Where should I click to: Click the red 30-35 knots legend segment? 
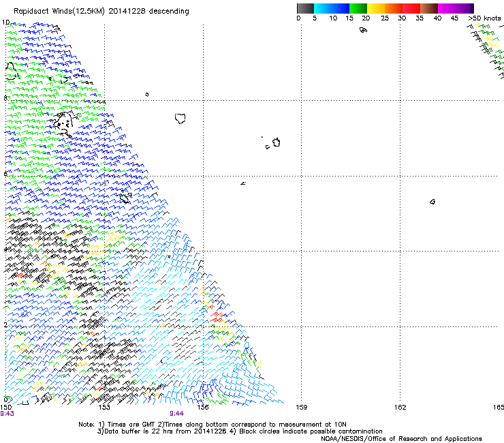(x=411, y=8)
